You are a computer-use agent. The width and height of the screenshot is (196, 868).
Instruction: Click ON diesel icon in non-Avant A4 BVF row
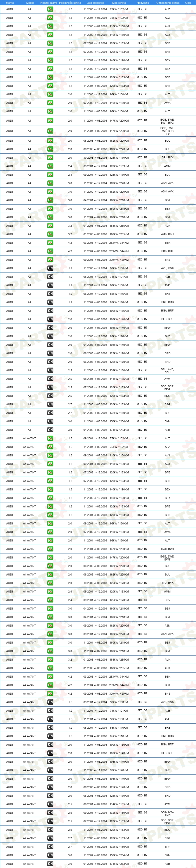coord(50,336)
